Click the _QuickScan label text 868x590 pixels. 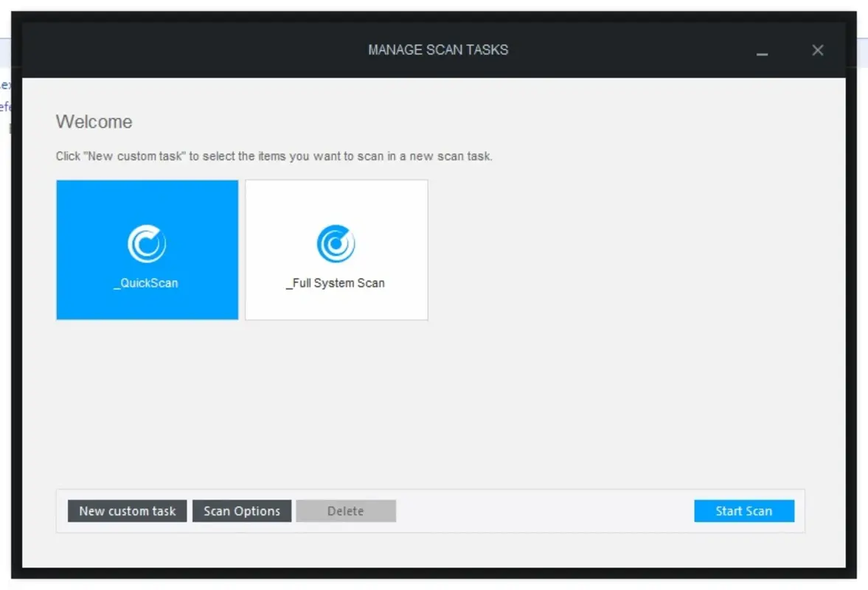click(x=146, y=282)
